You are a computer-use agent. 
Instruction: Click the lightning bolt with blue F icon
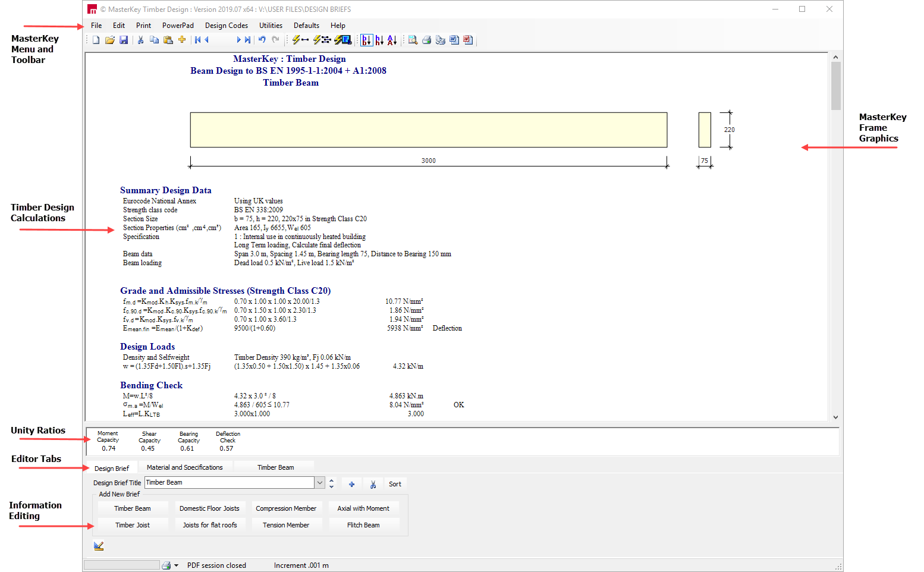pos(343,40)
